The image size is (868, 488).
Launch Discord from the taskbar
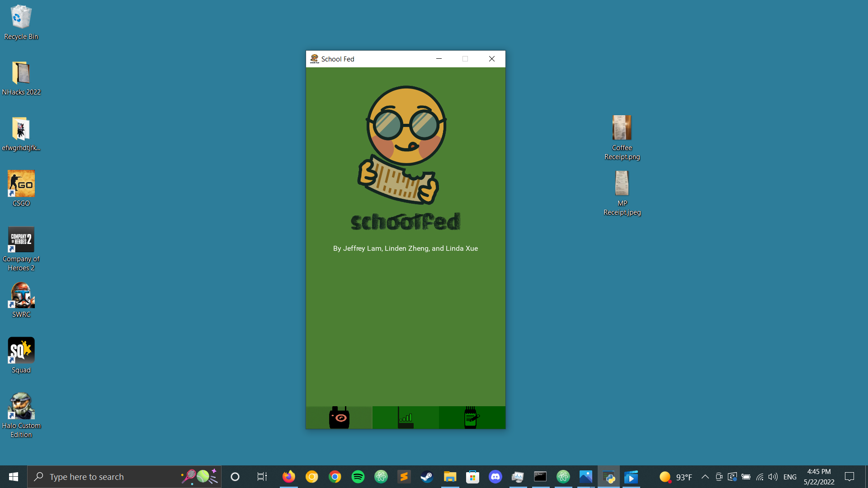495,477
